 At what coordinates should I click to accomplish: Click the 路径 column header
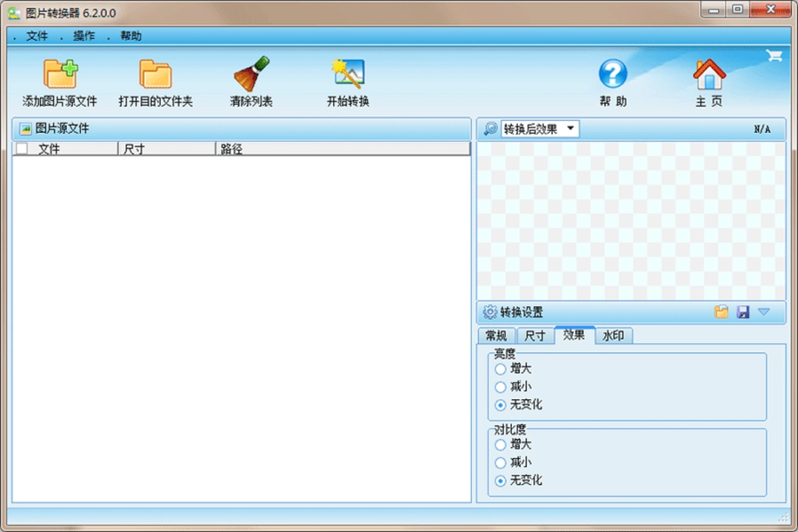(231, 148)
